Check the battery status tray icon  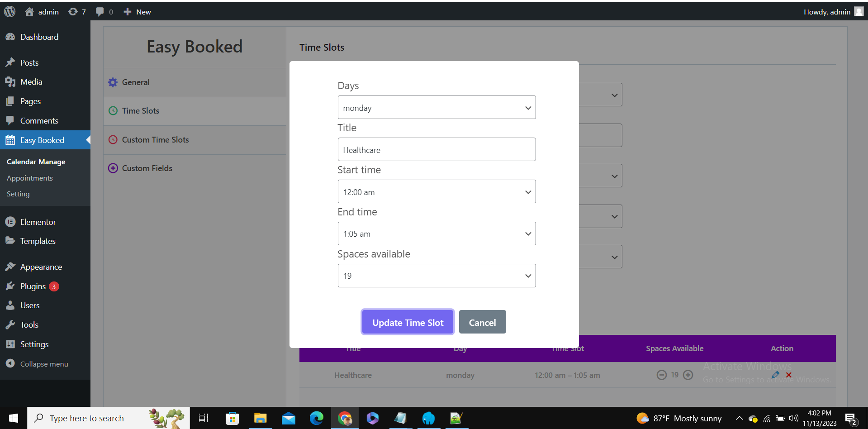pyautogui.click(x=780, y=418)
